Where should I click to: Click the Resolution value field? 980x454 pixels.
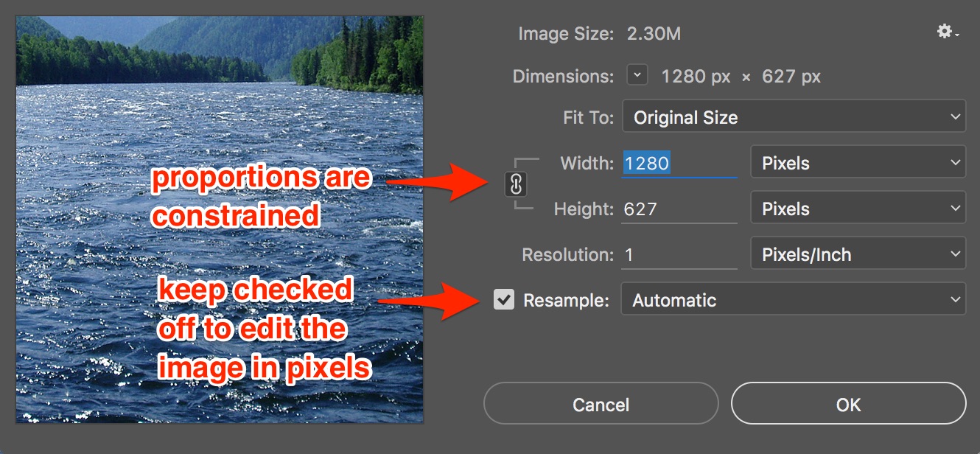(678, 254)
